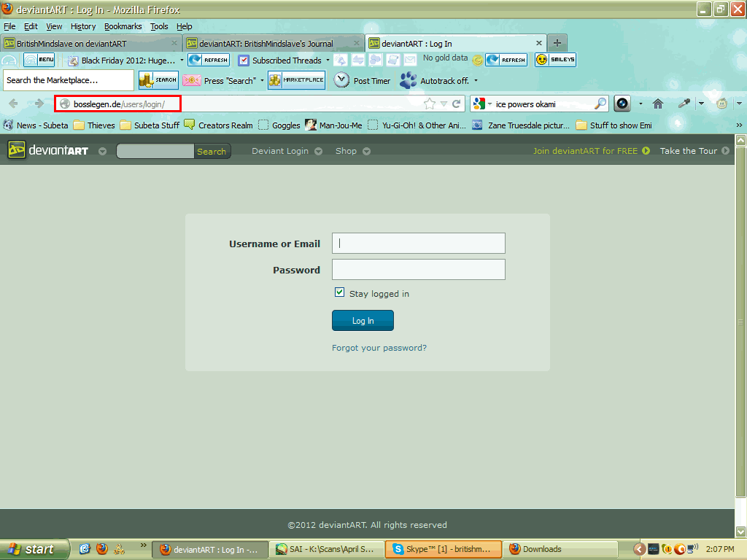Open the Subscribed Threads dropdown arrow
This screenshot has width=747, height=560.
[328, 61]
